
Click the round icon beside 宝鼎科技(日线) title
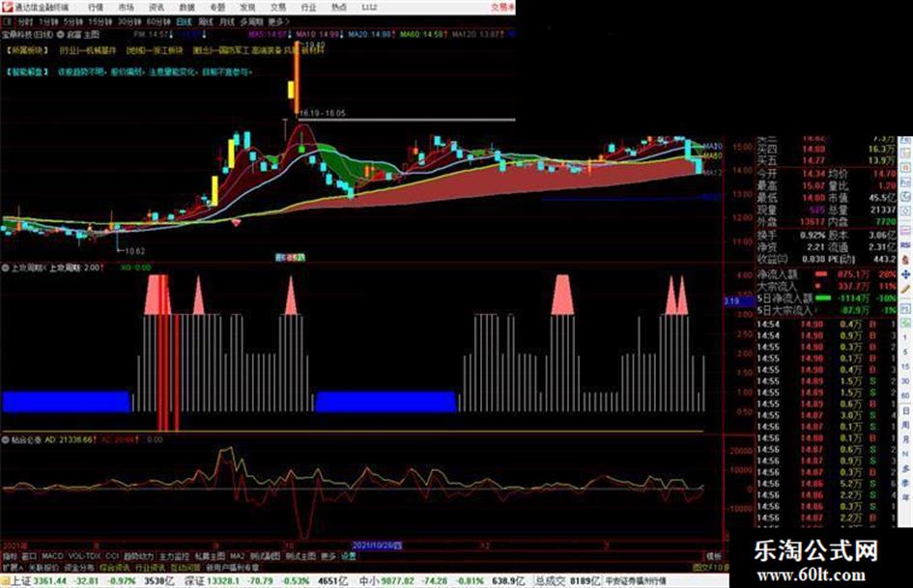click(60, 35)
